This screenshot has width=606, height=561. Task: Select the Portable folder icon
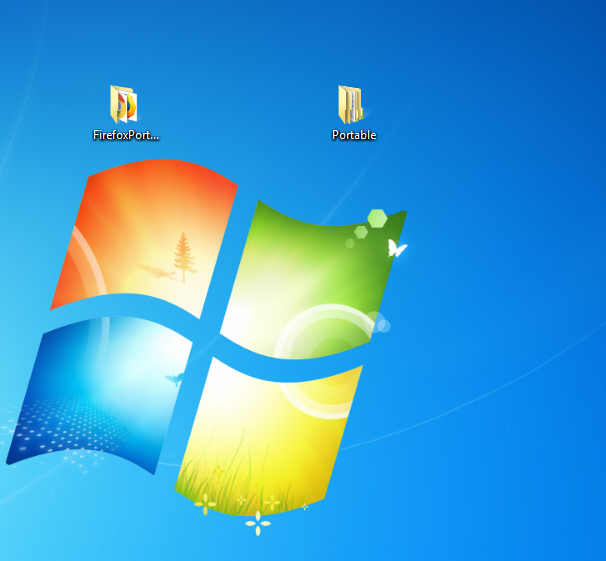(351, 104)
